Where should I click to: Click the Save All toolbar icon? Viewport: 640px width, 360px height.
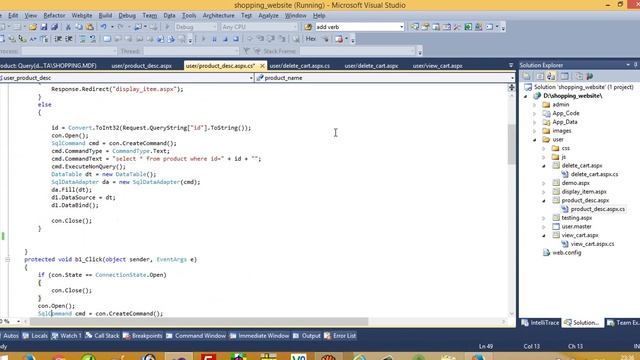54,27
